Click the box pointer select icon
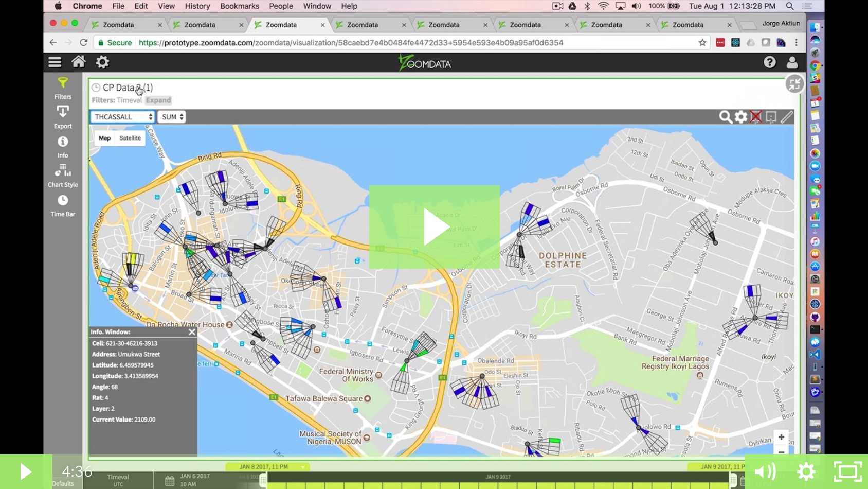Image resolution: width=868 pixels, height=489 pixels. (771, 117)
